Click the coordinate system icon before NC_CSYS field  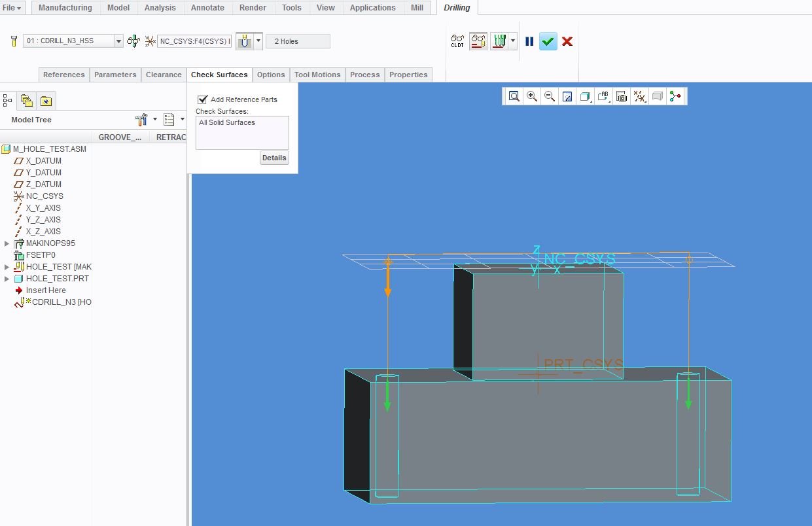coord(150,41)
